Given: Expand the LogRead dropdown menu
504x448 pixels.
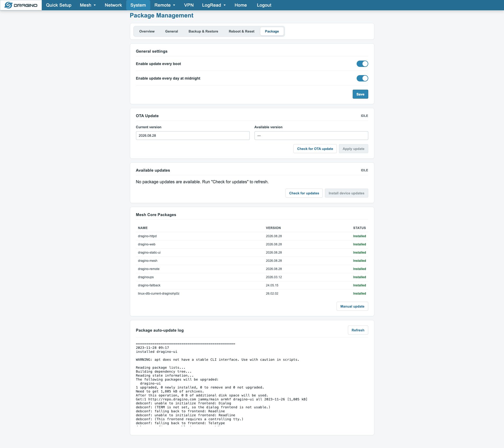Looking at the screenshot, I should [214, 5].
